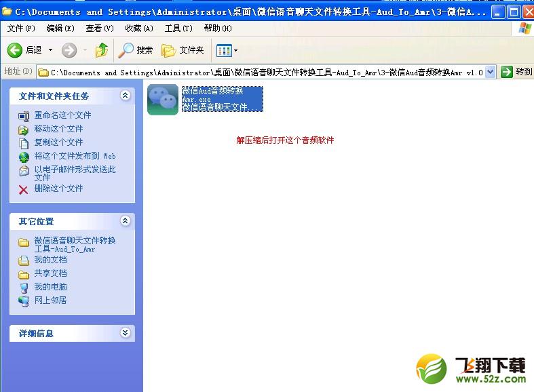Click the 转到 Go button
The width and height of the screenshot is (534, 392).
click(516, 72)
